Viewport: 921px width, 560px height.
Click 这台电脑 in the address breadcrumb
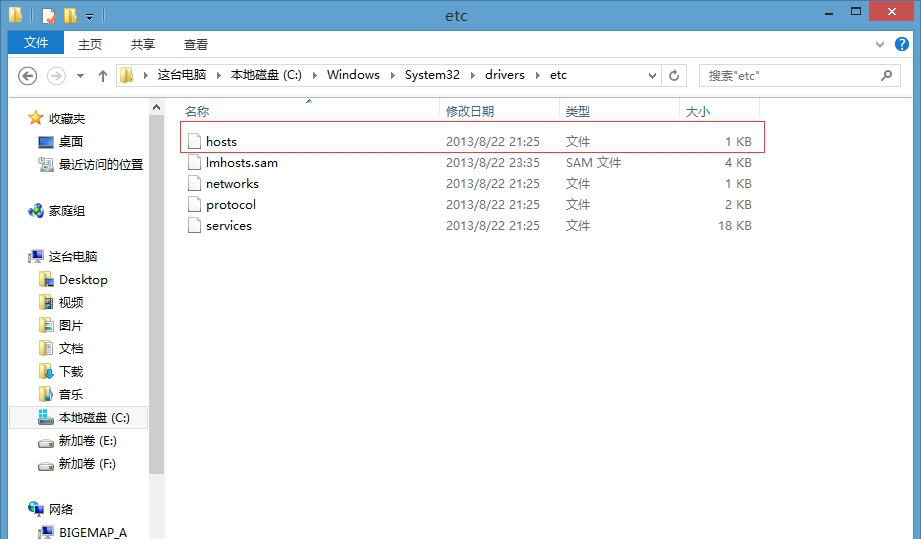pos(181,75)
